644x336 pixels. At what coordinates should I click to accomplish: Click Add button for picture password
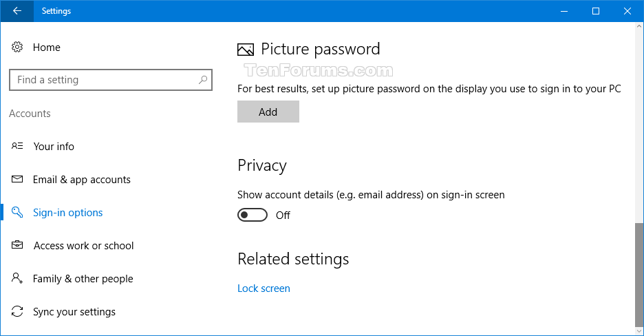click(x=268, y=112)
